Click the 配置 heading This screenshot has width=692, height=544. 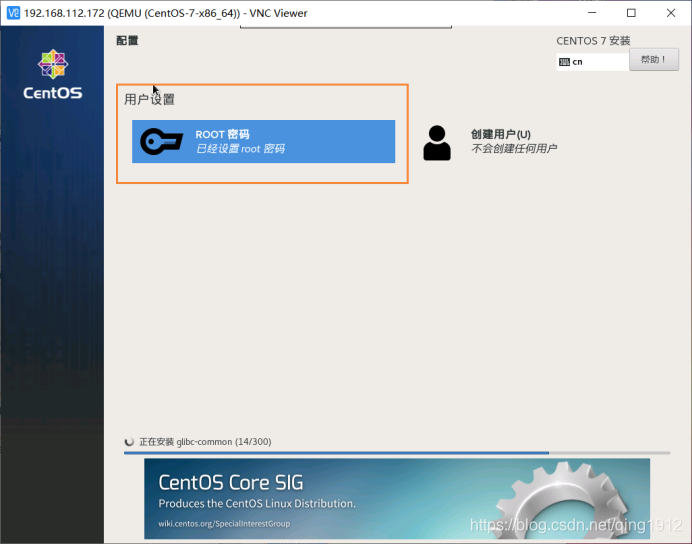click(x=127, y=41)
